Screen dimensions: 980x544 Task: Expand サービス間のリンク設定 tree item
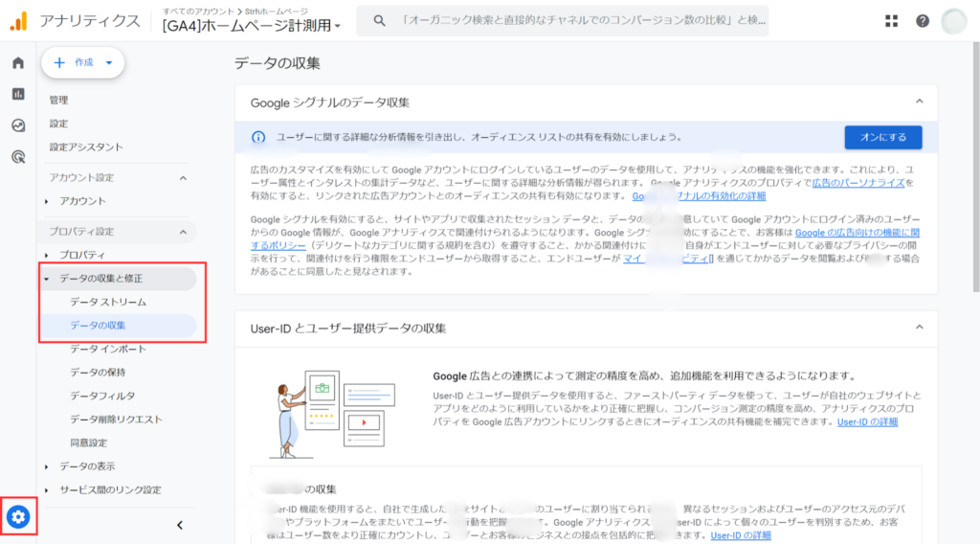(47, 490)
